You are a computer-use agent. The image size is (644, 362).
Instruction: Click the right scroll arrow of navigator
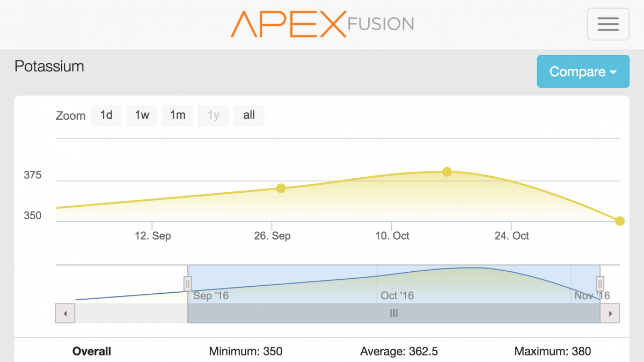(x=610, y=313)
